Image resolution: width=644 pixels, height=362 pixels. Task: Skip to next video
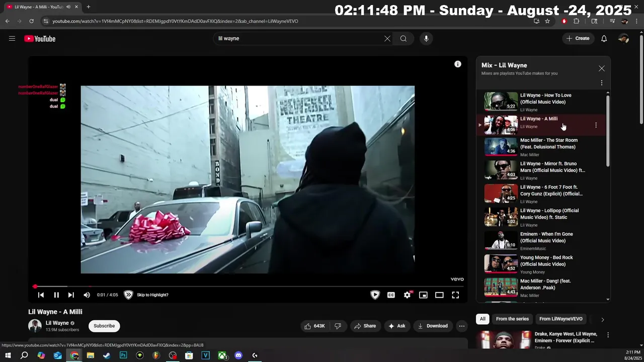(71, 295)
